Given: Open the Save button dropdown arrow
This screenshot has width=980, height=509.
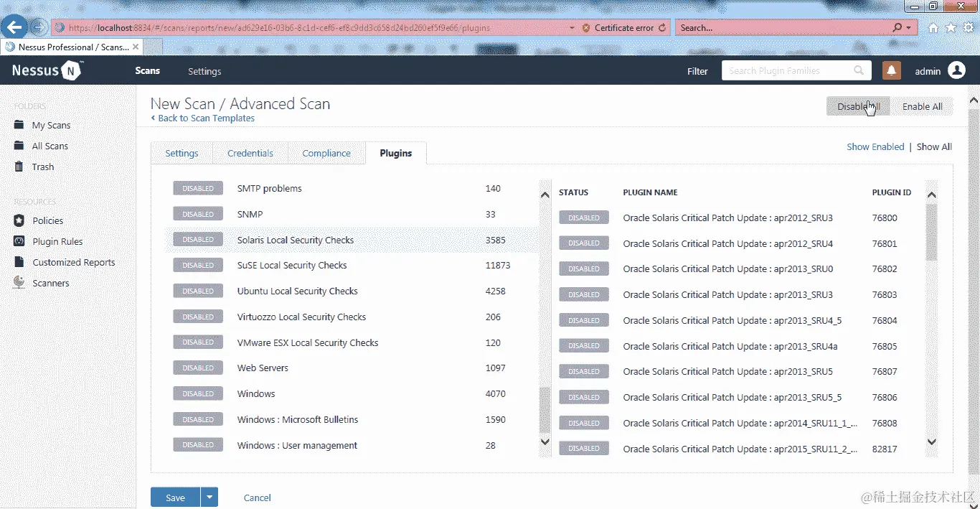Looking at the screenshot, I should pos(209,498).
